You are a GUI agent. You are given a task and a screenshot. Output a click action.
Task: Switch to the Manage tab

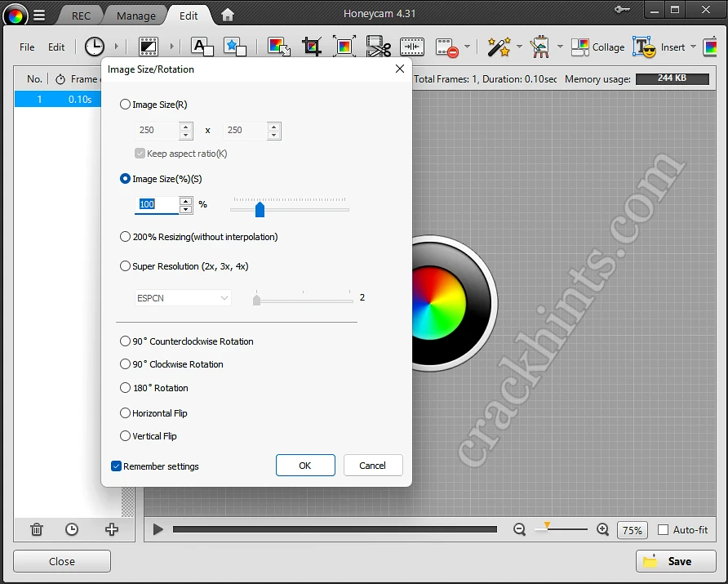(x=135, y=15)
